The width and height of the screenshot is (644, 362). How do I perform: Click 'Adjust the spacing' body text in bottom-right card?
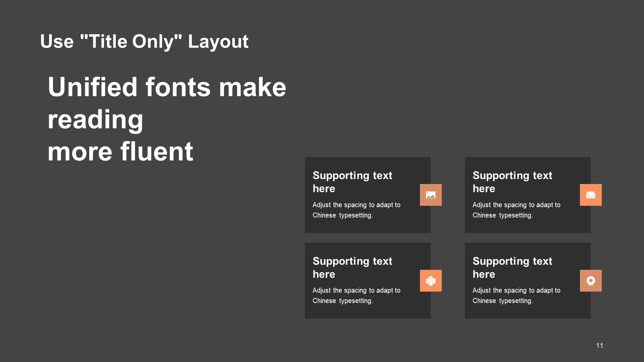tap(517, 295)
